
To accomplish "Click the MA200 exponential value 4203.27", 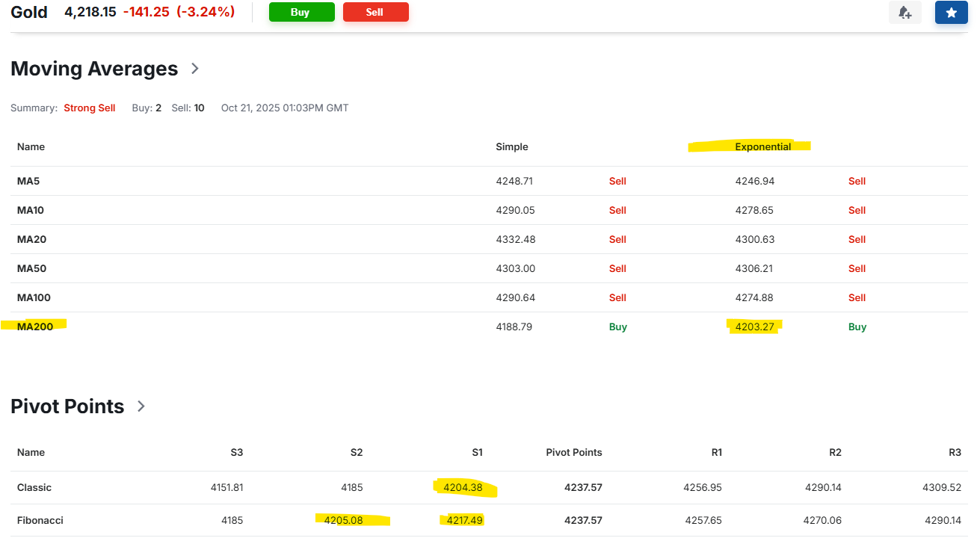I will tap(754, 327).
